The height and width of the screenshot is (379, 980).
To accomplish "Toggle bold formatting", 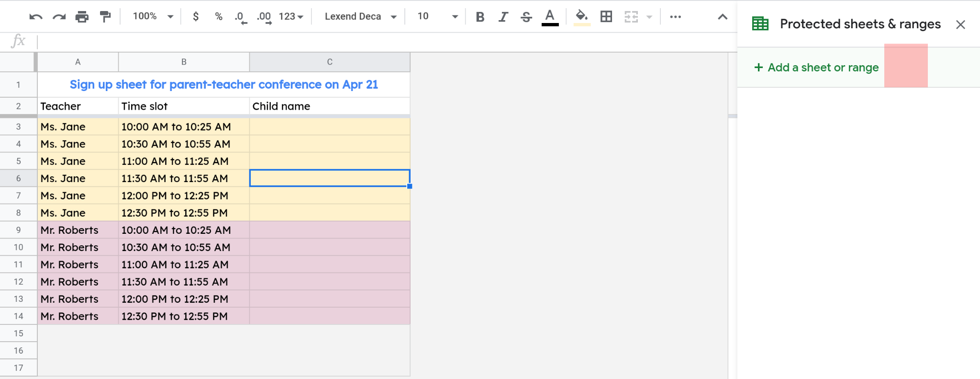I will [x=480, y=17].
